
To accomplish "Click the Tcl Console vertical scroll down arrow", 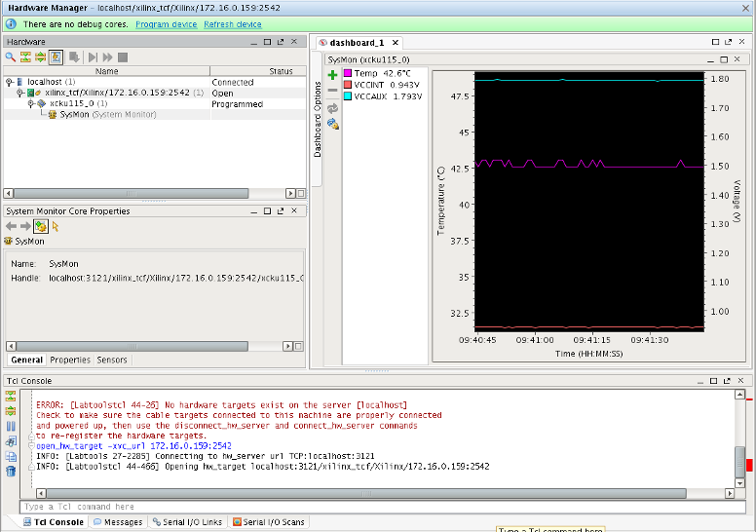I will [740, 483].
